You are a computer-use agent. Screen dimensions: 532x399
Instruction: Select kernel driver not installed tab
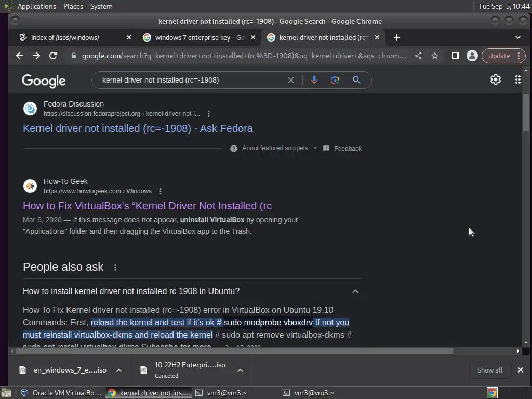pyautogui.click(x=323, y=37)
